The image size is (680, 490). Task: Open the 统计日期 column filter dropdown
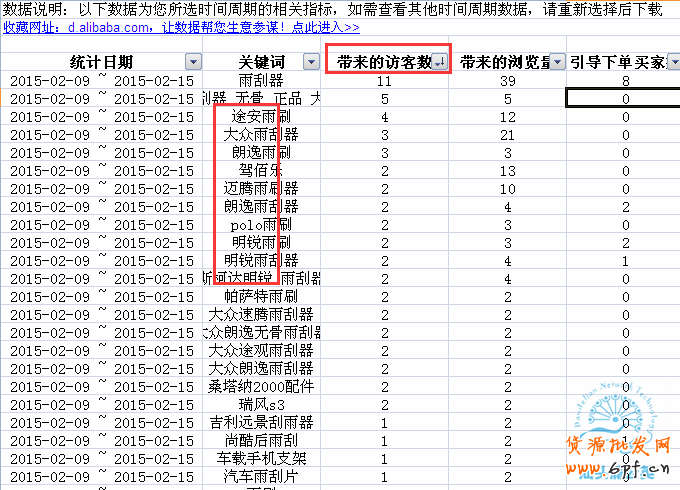coord(192,62)
